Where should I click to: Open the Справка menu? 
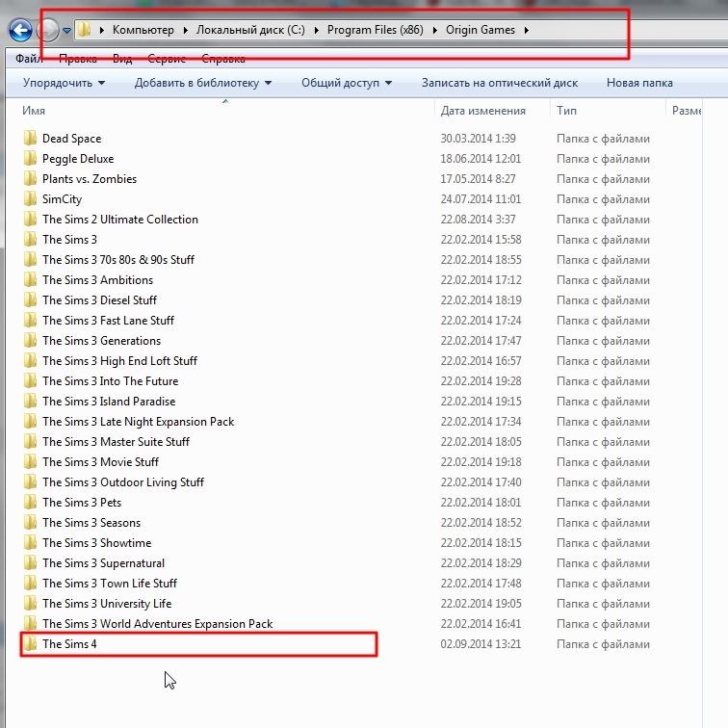(222, 59)
